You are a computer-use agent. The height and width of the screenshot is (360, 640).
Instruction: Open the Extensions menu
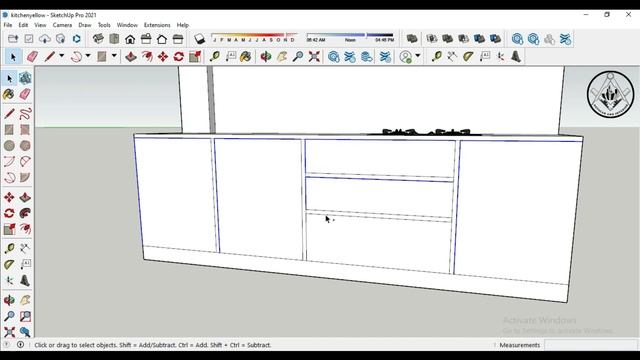(157, 25)
